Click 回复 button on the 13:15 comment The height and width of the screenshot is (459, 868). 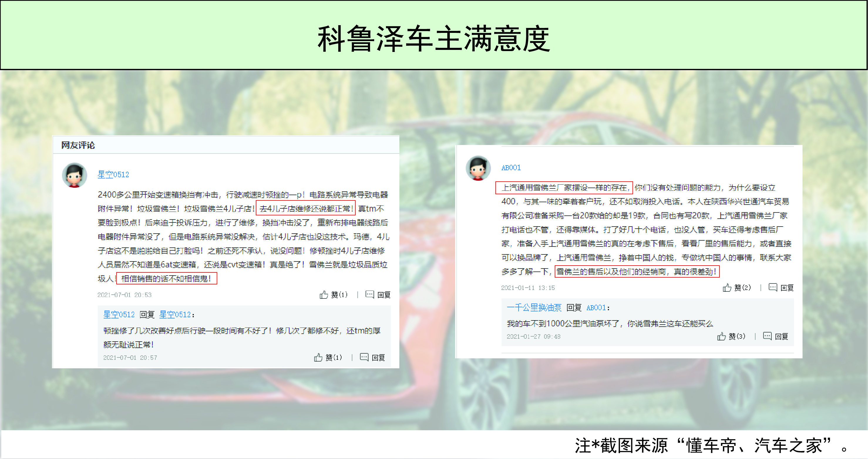(787, 288)
